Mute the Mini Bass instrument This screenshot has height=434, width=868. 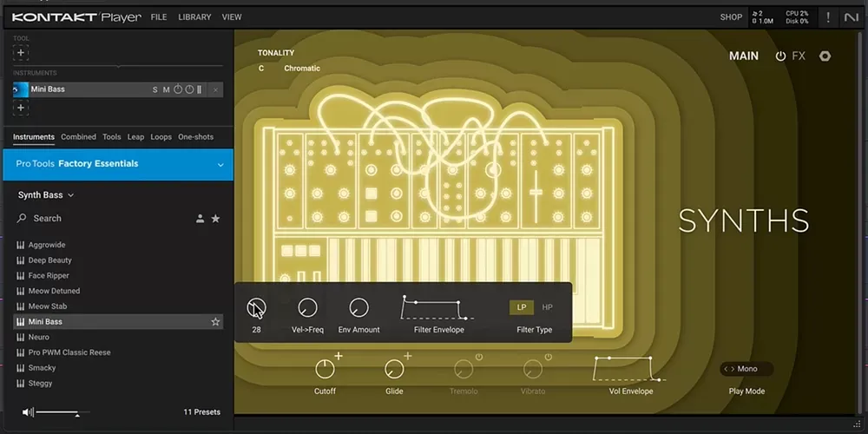tap(166, 89)
